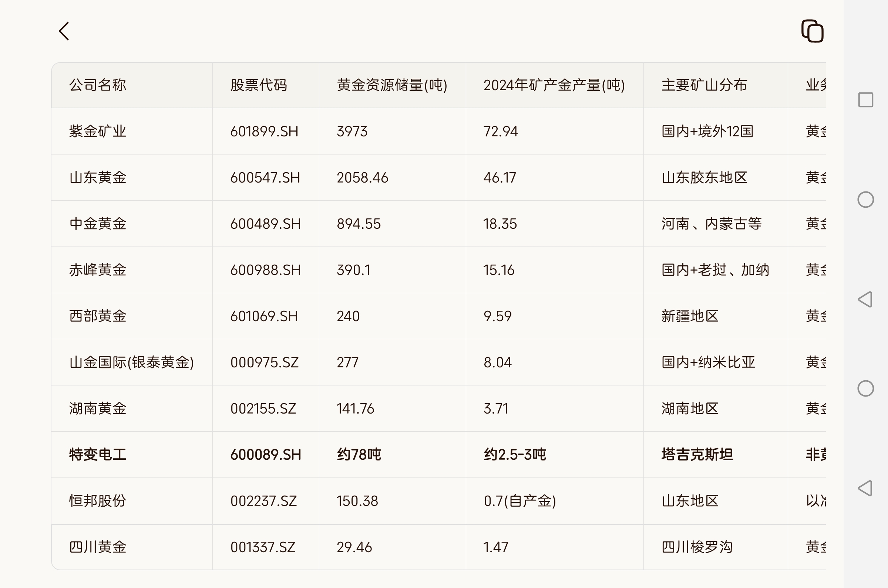Click 山金国际(银泰黄金) cell
Viewport: 888px width, 588px height.
pyautogui.click(x=131, y=362)
